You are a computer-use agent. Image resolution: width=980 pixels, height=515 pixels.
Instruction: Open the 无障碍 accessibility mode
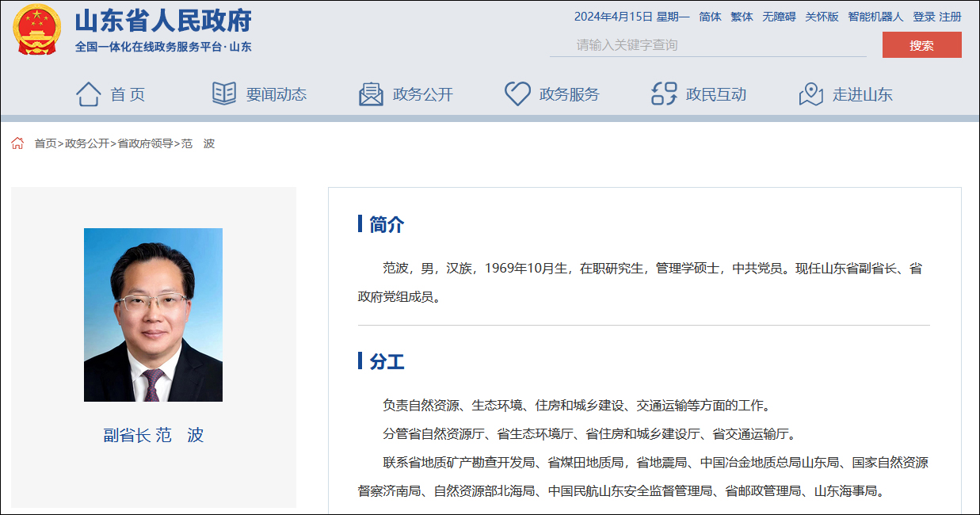[x=780, y=17]
